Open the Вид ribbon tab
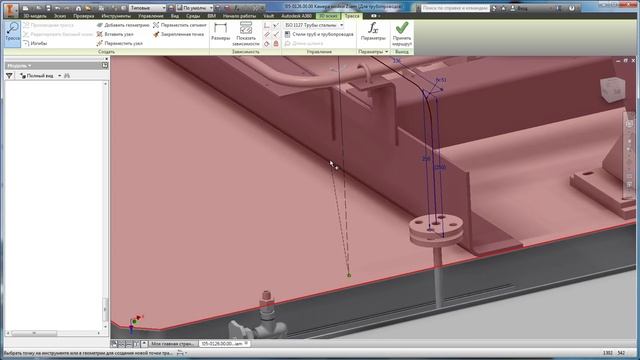This screenshot has width=640, height=360. [x=175, y=16]
